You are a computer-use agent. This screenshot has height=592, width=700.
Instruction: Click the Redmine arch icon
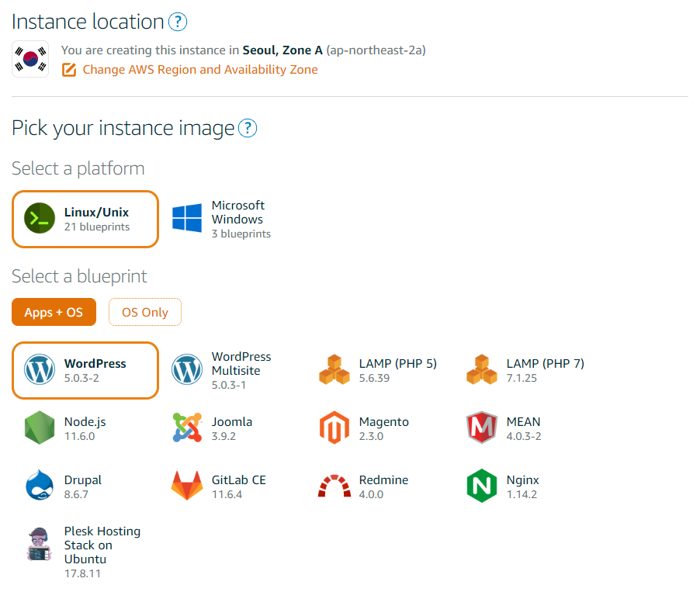[334, 486]
